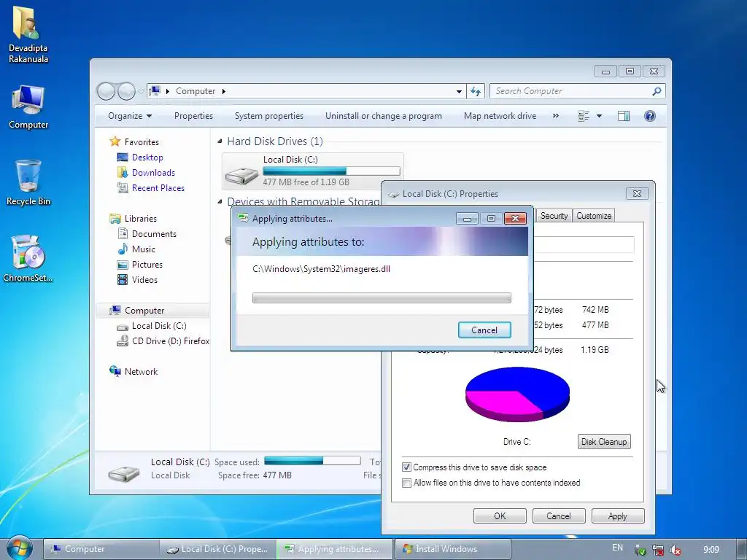The width and height of the screenshot is (747, 560).
Task: Select Local Disk (C:) in navigation pane
Action: [x=159, y=326]
